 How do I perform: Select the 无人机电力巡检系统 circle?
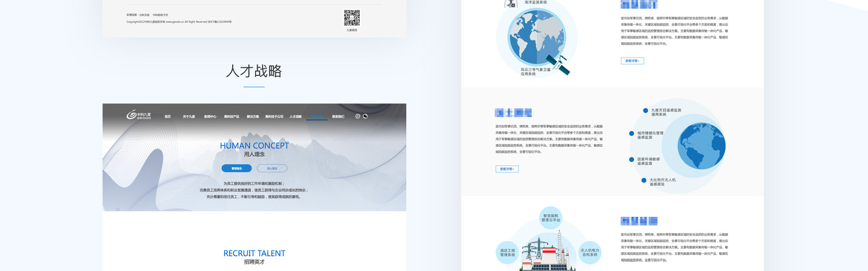(x=590, y=253)
